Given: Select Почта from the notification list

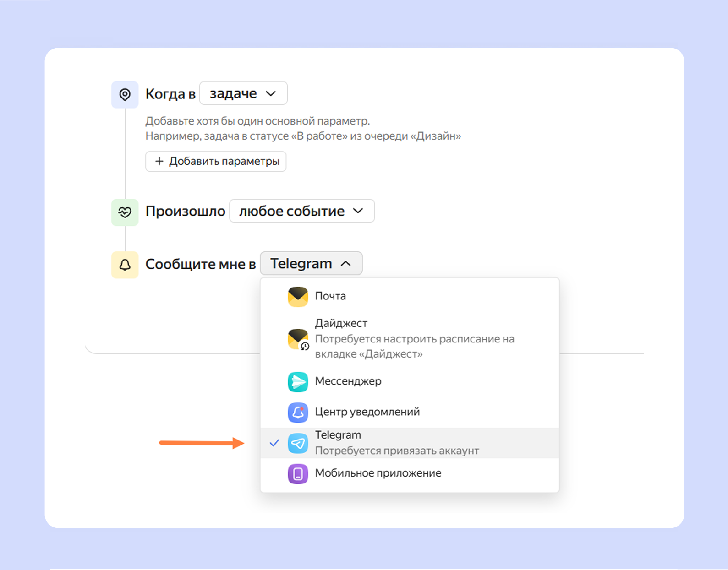Looking at the screenshot, I should tap(330, 296).
